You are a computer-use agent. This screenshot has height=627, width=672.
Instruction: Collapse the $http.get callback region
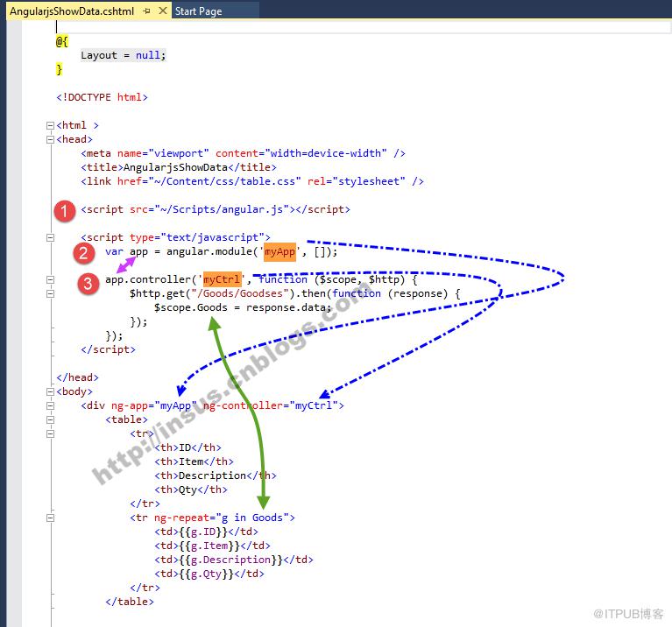coord(50,294)
